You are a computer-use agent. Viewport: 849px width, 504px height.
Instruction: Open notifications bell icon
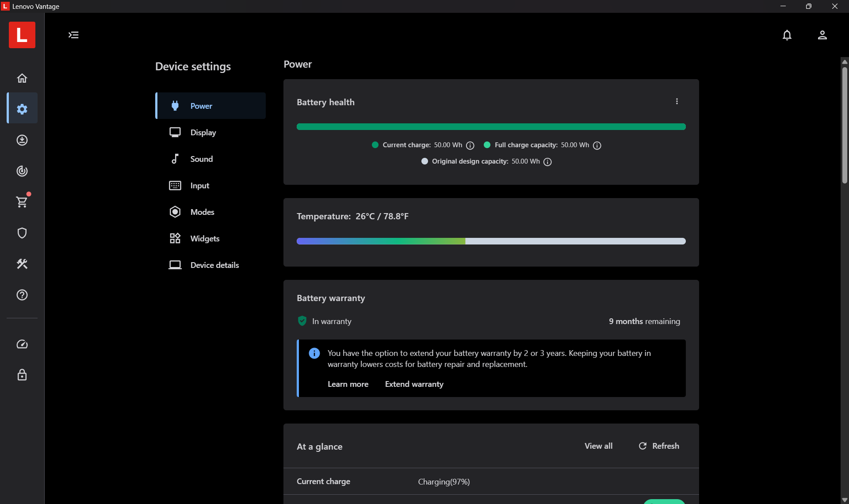point(787,35)
